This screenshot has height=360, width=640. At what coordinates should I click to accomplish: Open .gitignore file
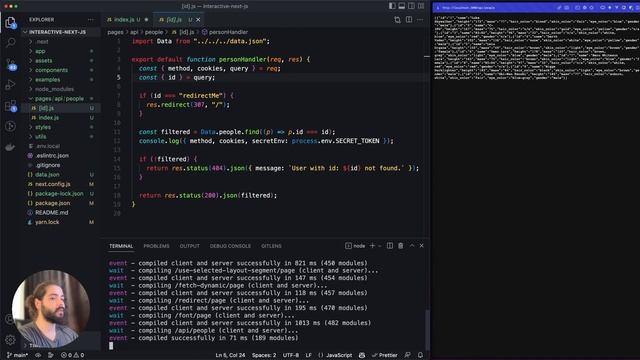(x=48, y=165)
